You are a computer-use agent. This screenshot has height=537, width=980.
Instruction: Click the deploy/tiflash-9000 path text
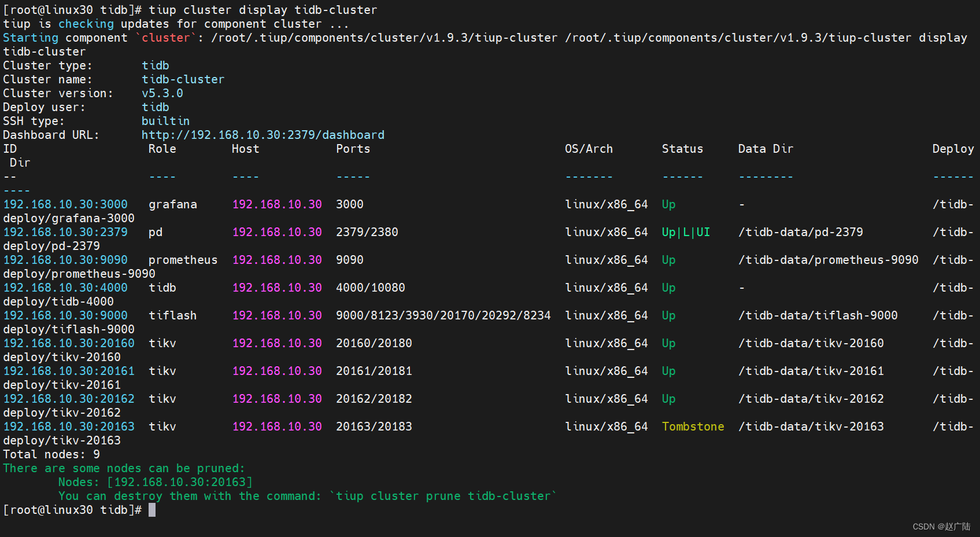coord(69,329)
